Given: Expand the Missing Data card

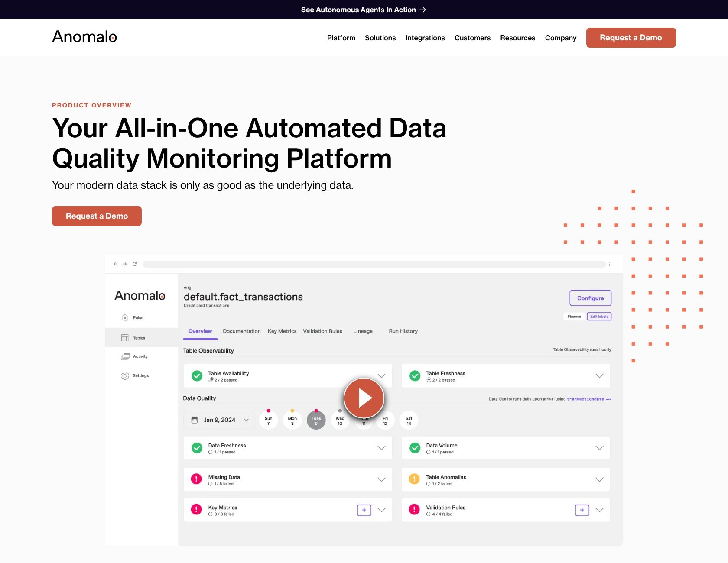Looking at the screenshot, I should [381, 479].
